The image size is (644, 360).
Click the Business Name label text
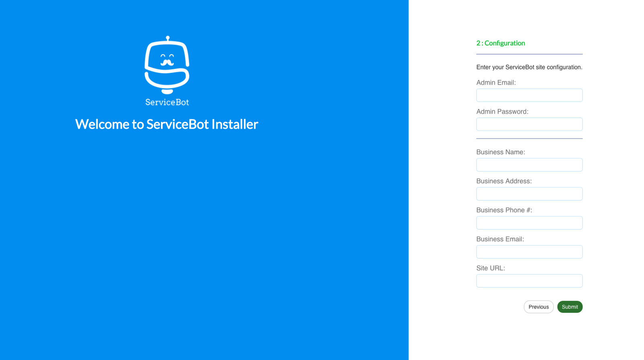tap(501, 152)
